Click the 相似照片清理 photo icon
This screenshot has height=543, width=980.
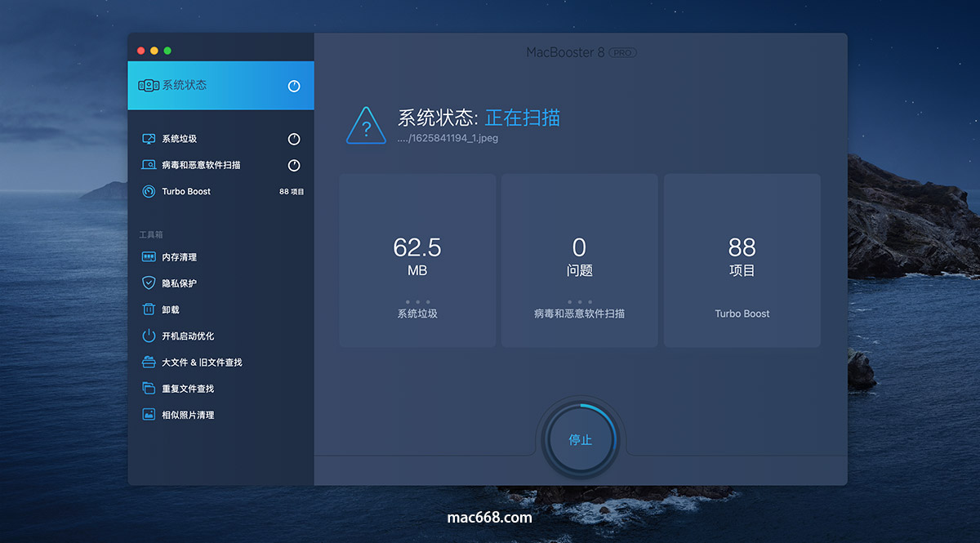click(149, 415)
